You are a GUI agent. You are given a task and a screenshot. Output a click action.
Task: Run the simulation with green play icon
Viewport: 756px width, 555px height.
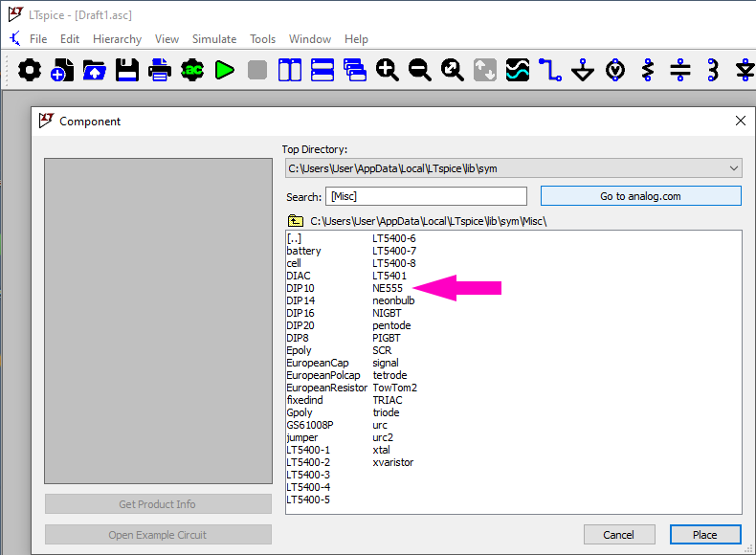click(225, 71)
